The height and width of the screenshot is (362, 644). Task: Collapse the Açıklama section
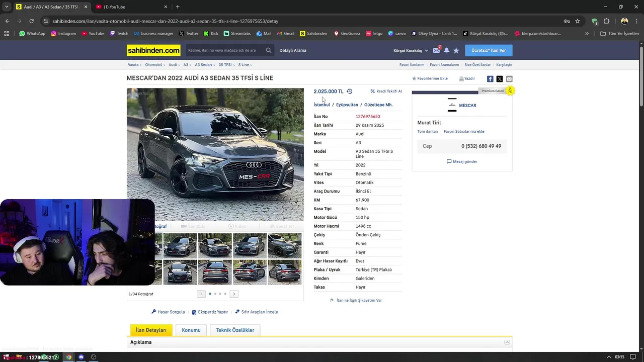tap(507, 342)
